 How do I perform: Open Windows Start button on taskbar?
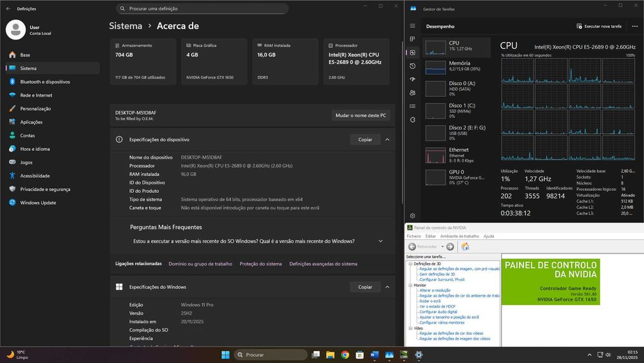tap(225, 355)
